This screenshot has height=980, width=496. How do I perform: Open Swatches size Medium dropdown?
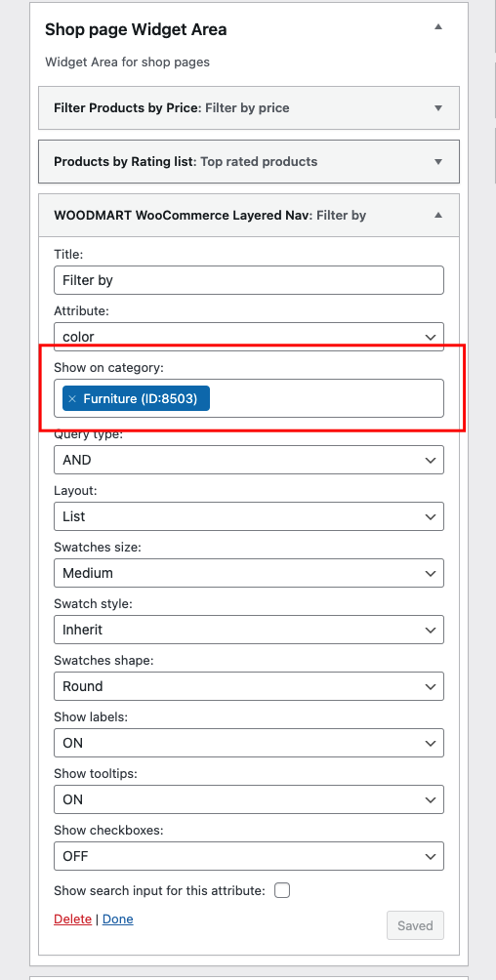coord(249,573)
